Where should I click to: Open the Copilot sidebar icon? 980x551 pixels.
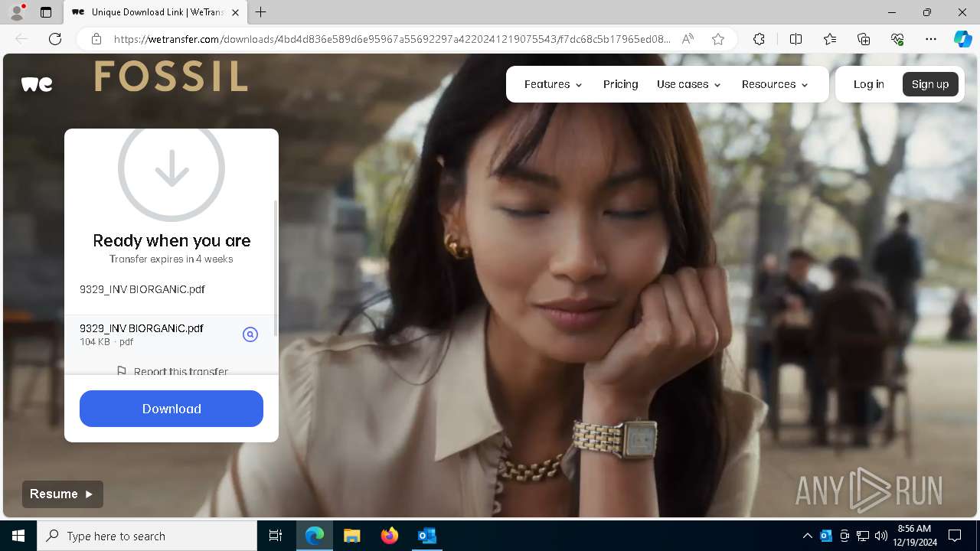(x=962, y=39)
